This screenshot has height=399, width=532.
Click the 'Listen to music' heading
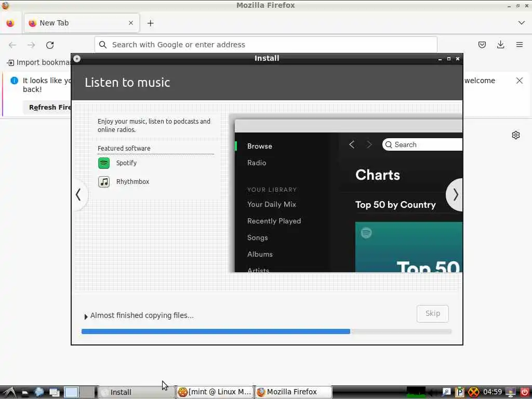[127, 83]
